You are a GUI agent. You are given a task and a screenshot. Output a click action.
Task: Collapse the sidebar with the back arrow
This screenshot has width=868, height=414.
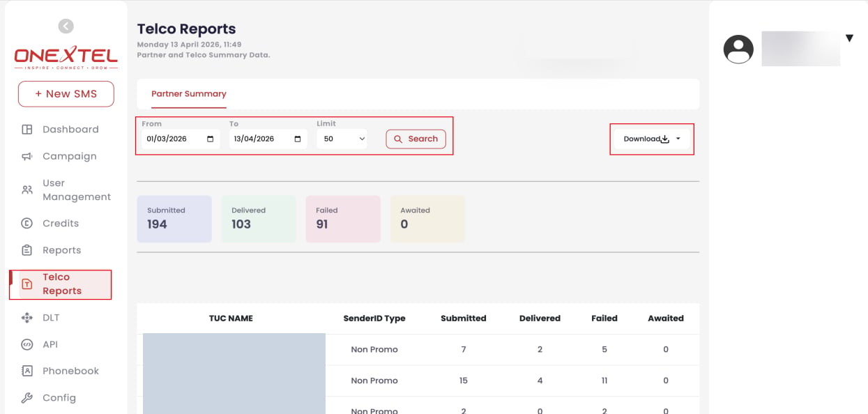coord(66,26)
